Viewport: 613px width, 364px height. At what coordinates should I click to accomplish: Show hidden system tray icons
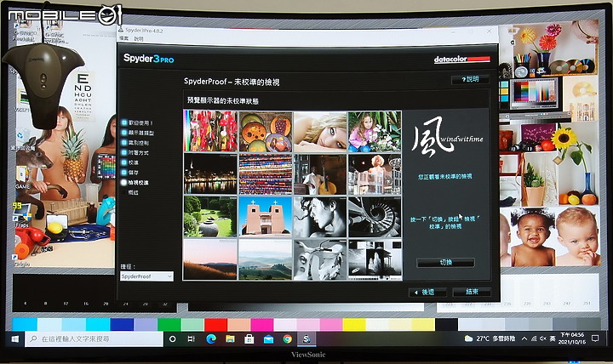pos(524,338)
